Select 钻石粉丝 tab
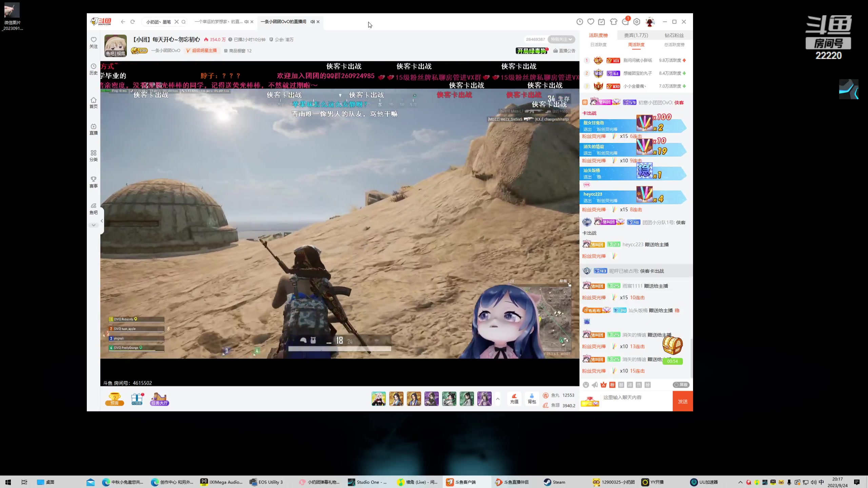The image size is (868, 488). [674, 35]
